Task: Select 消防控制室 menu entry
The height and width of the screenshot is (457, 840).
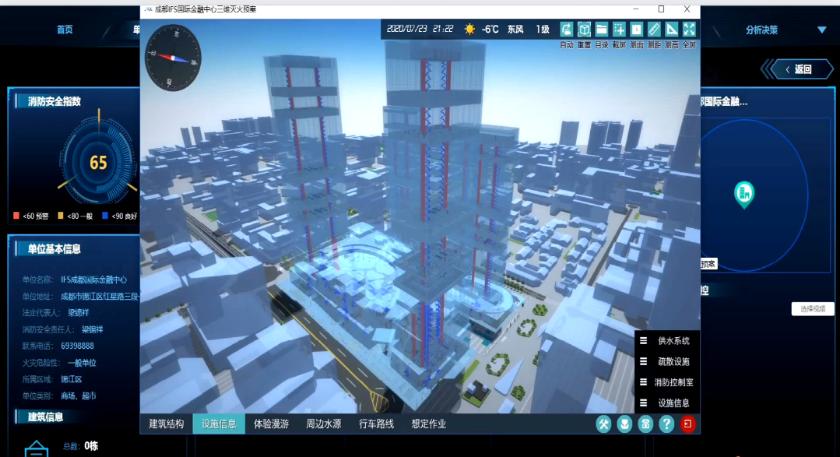Action: tap(673, 382)
